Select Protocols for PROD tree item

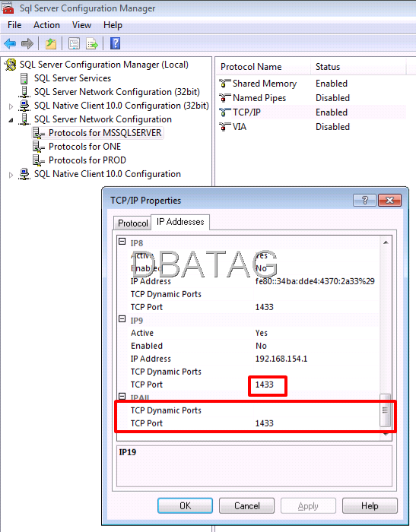tap(87, 160)
